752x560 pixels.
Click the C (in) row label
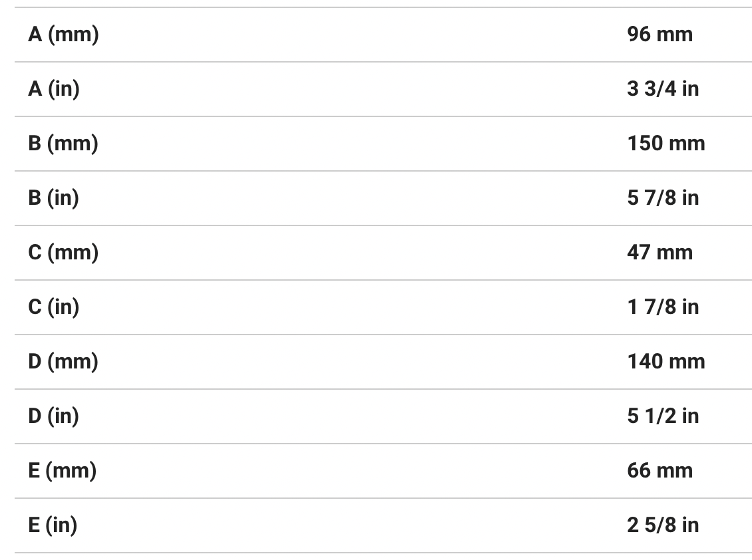pos(53,307)
